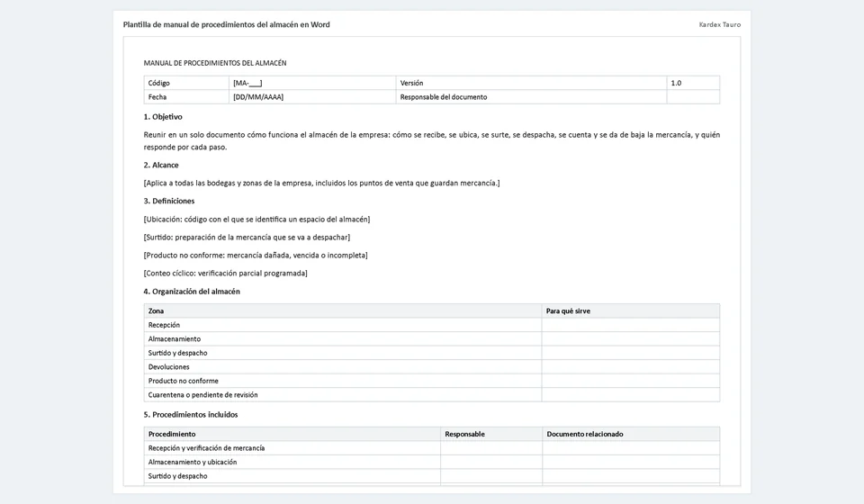The height and width of the screenshot is (504, 864).
Task: Click the '[Conteo cíclico: verificación parcial programada]' line
Action: coord(225,274)
